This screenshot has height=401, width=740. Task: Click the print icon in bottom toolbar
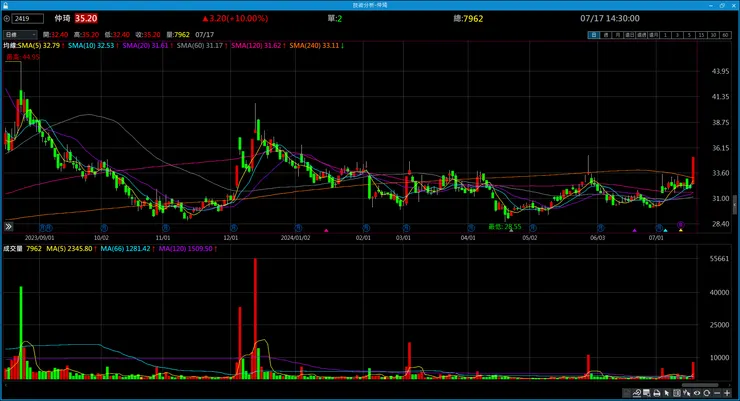[656, 393]
